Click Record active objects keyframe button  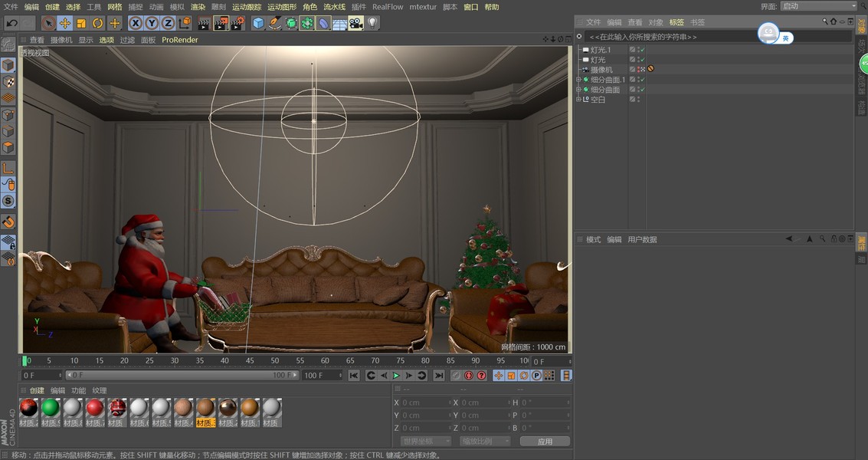[456, 375]
